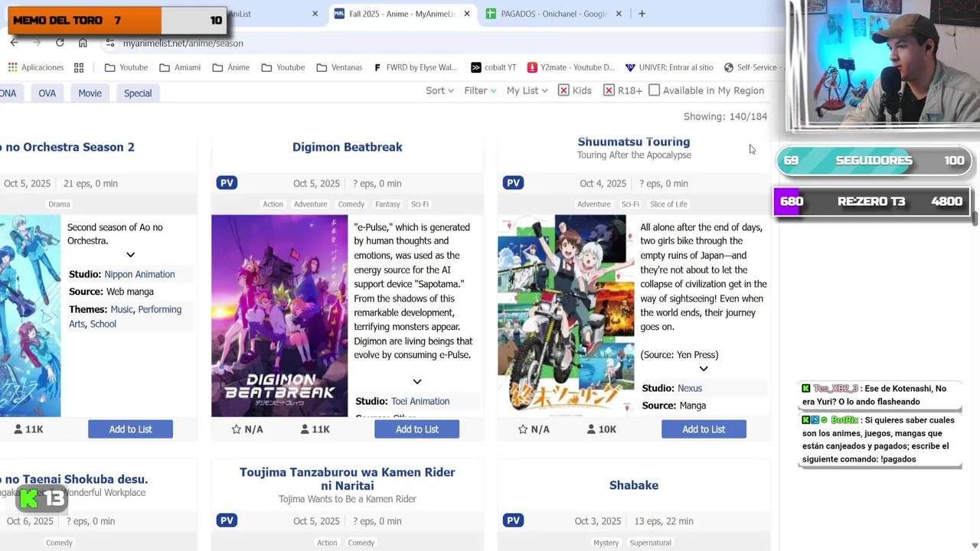Click the score star on Shuumatsu Touring
Screen dimensions: 980x551
coord(523,429)
